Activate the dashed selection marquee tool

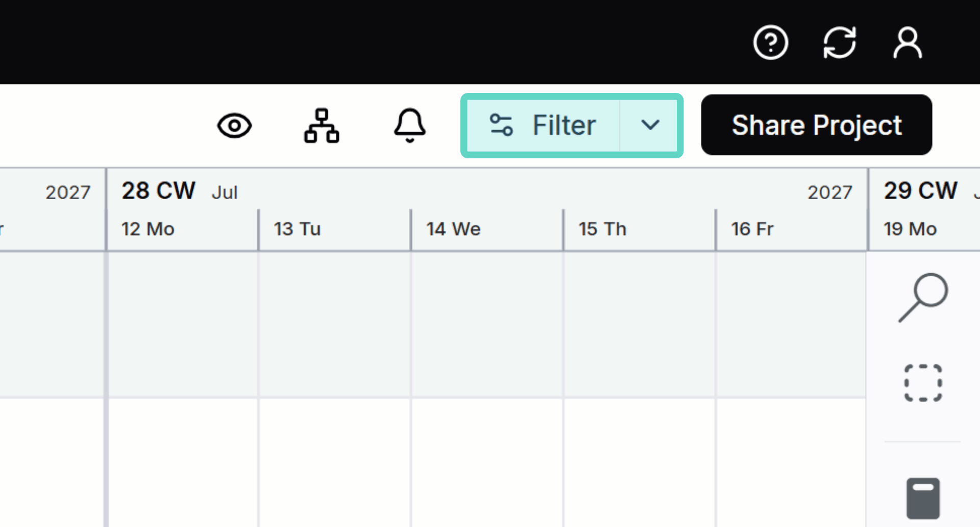click(923, 383)
